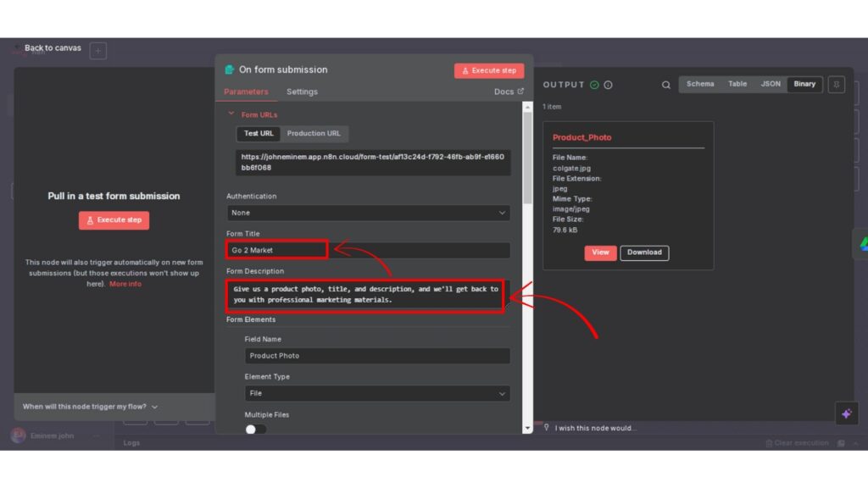Select the Production URL option
The width and height of the screenshot is (868, 488).
(314, 134)
